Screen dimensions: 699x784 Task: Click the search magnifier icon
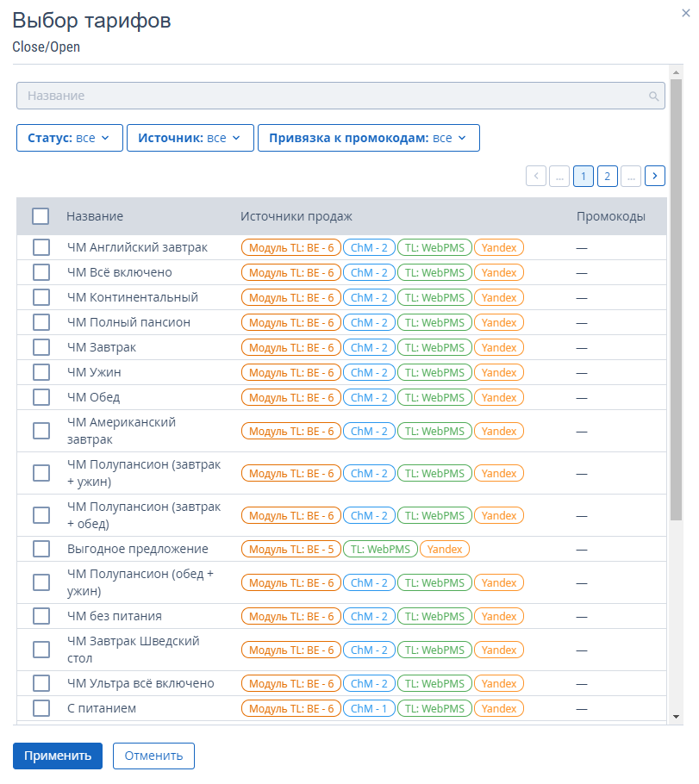[x=654, y=96]
